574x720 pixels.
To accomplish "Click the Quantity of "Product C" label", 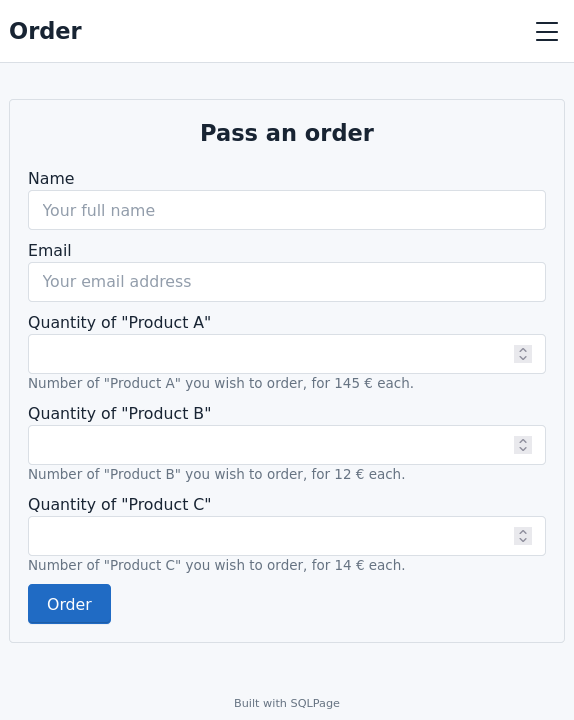I will (x=119, y=504).
